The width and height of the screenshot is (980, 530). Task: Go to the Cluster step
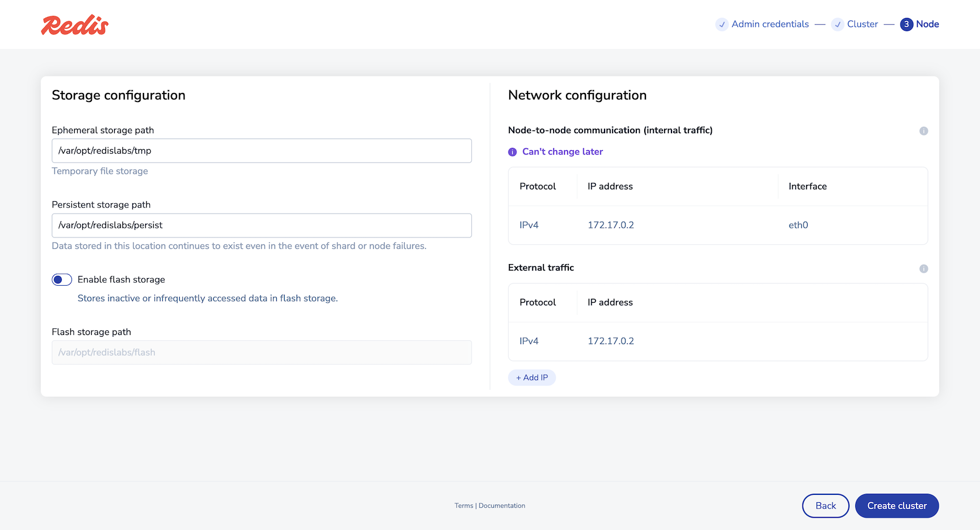click(x=862, y=24)
